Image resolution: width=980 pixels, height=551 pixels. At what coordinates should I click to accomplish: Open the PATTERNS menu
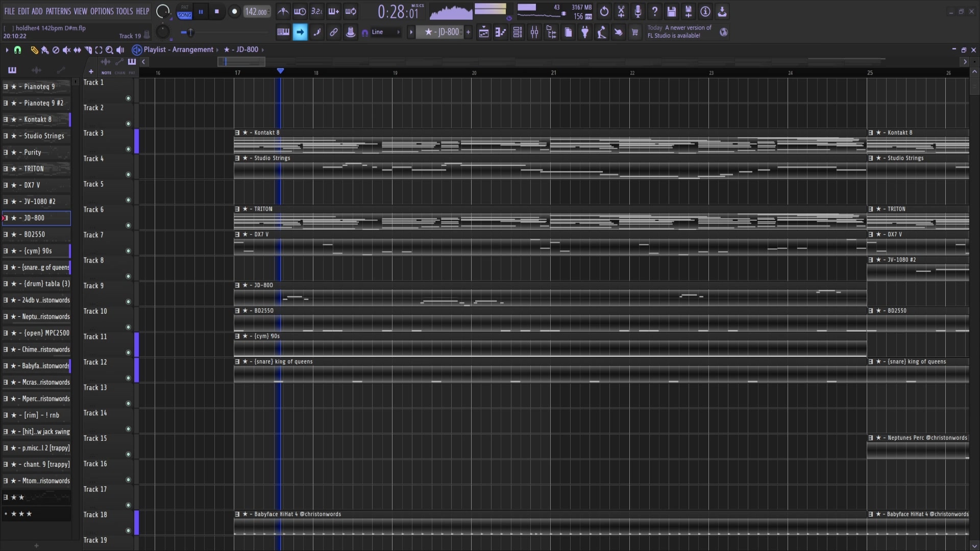[x=58, y=11]
